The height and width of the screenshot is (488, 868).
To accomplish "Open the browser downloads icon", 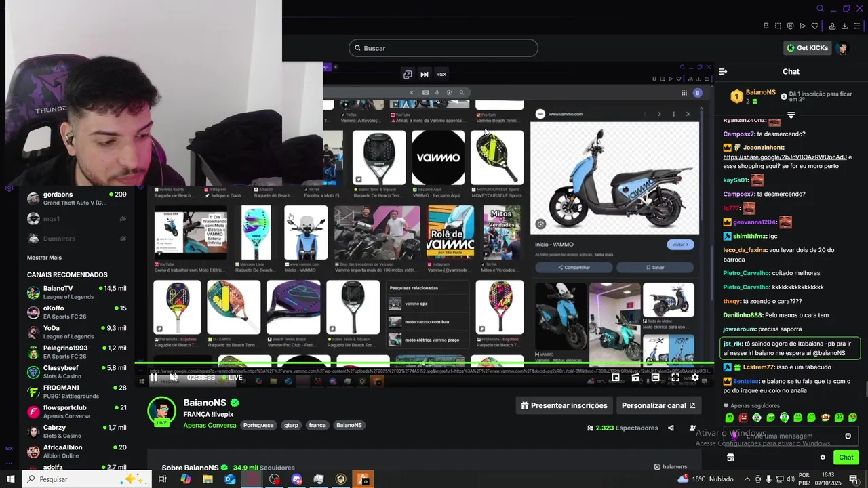I will click(x=844, y=26).
